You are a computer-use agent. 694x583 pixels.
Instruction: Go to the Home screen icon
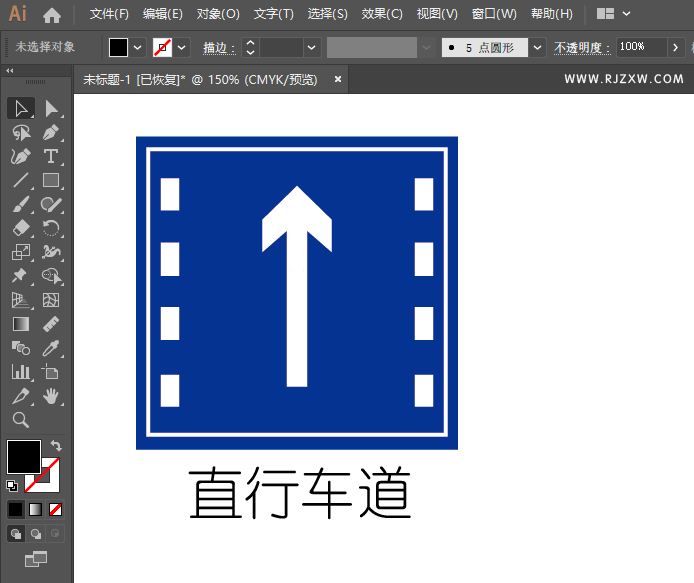click(52, 15)
